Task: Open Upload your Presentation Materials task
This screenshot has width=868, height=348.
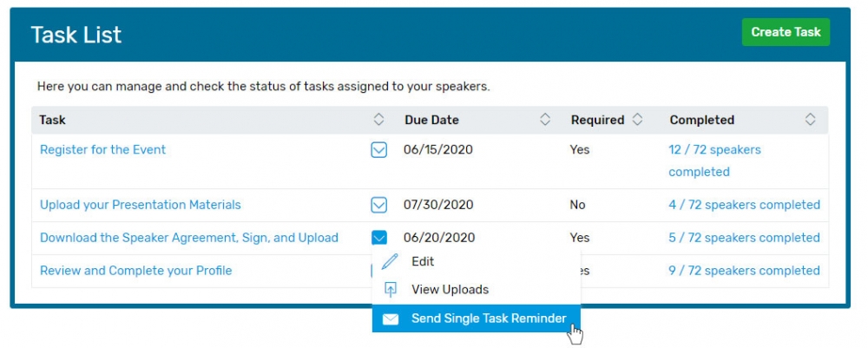Action: pos(141,205)
